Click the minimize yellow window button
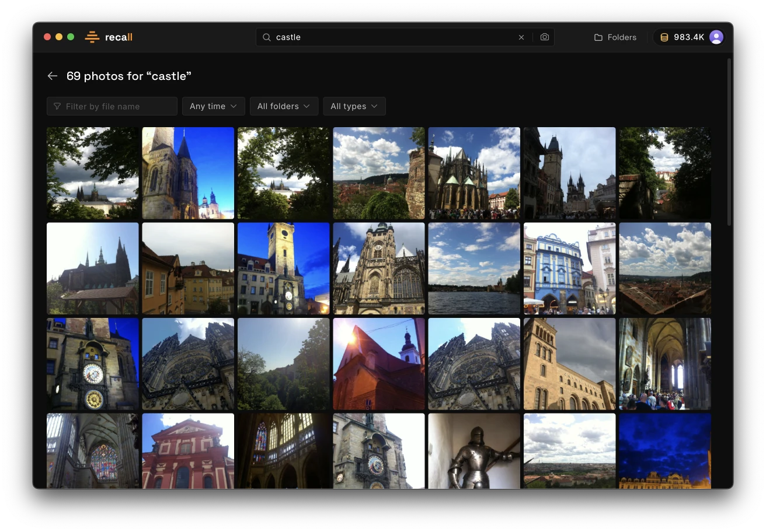Viewport: 766px width, 532px height. tap(59, 37)
